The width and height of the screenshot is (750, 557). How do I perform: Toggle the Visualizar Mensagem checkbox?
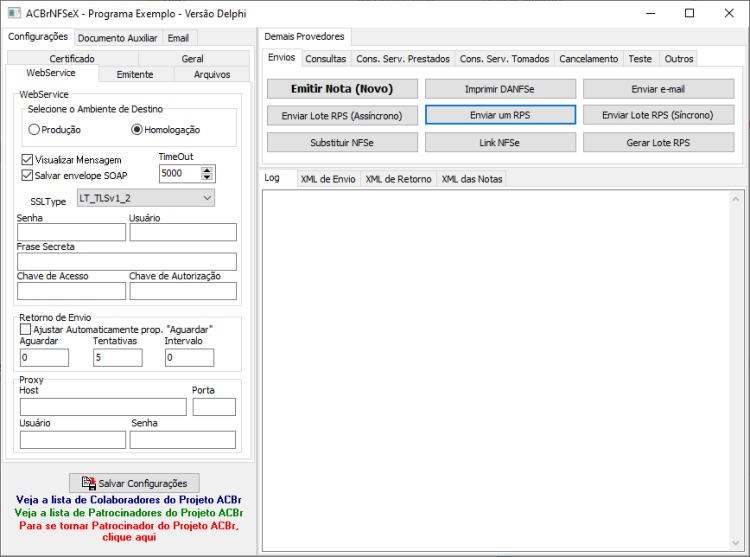click(27, 160)
